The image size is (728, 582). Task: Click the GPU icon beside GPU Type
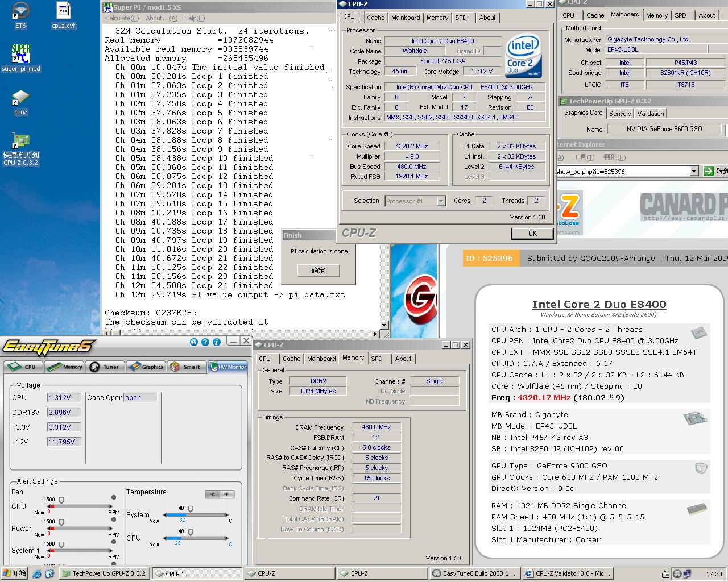[x=701, y=468]
